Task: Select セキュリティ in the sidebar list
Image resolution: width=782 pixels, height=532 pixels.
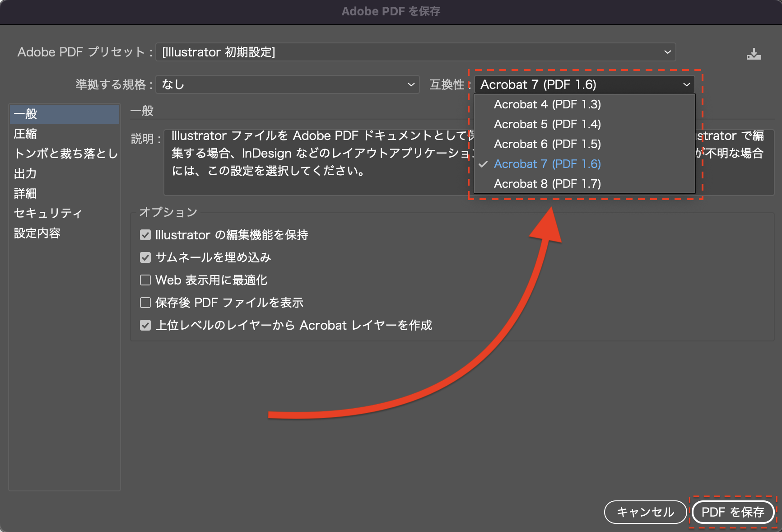Action: click(65, 213)
